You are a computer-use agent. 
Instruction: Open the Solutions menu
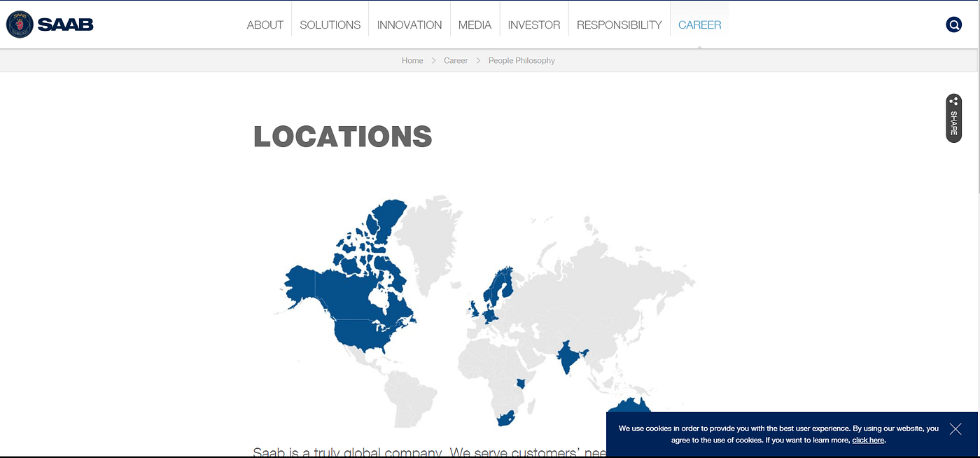[x=330, y=25]
